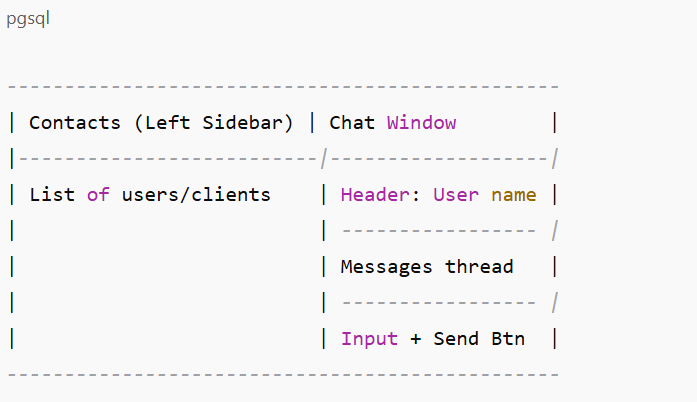697x402 pixels.
Task: Click the word Chat in the diagram
Action: tap(352, 123)
